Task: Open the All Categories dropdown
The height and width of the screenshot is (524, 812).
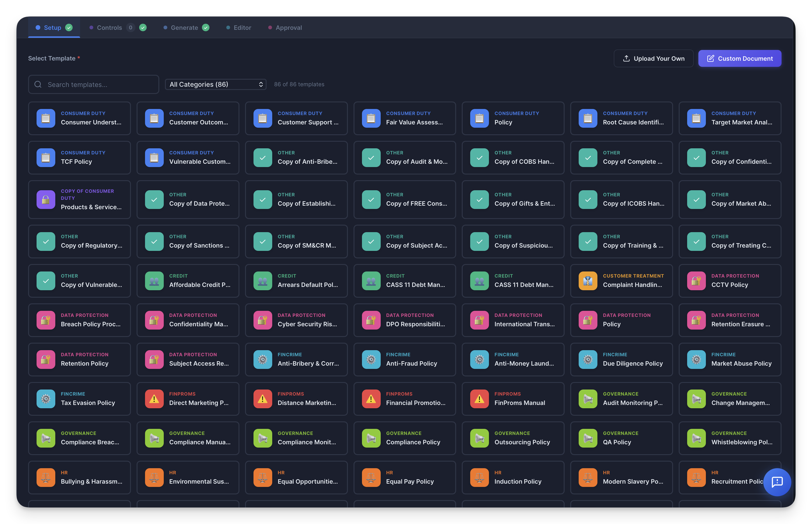Action: pyautogui.click(x=215, y=84)
